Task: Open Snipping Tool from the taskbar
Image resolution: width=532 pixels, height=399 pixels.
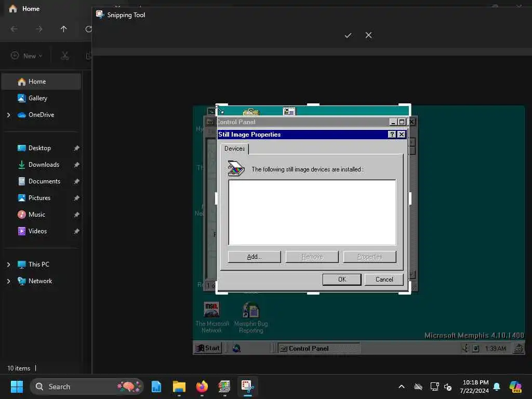Action: click(x=247, y=387)
